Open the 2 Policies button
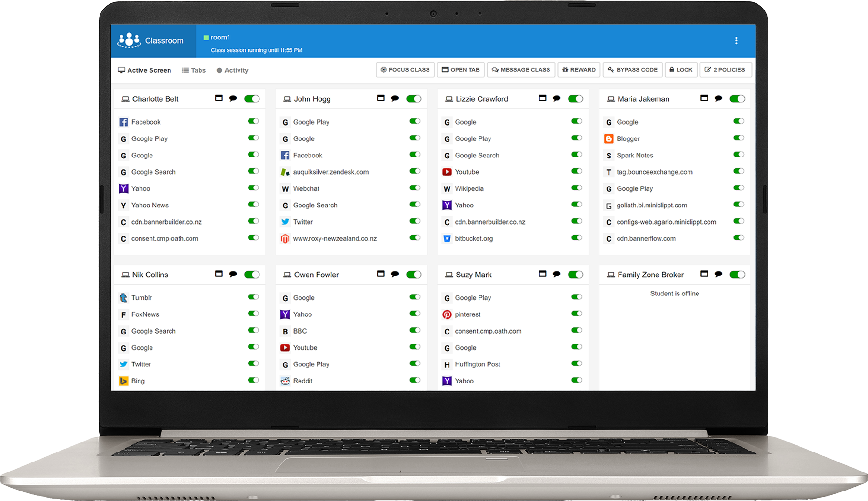This screenshot has height=501, width=868. click(x=726, y=69)
